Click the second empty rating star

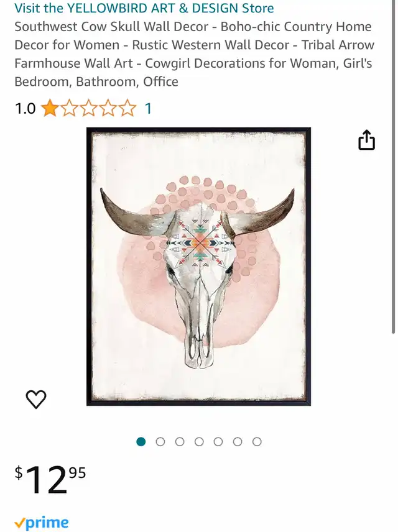coord(70,108)
